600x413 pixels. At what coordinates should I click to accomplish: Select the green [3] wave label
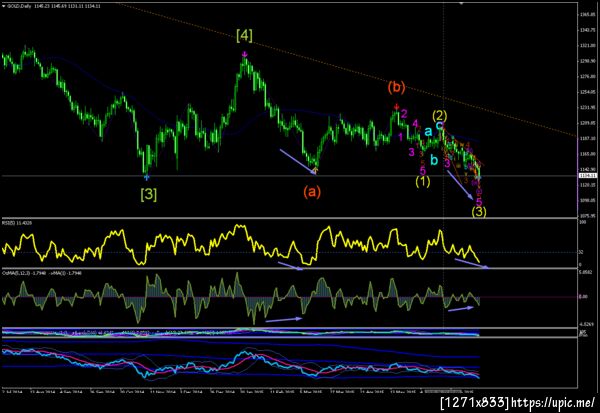148,194
